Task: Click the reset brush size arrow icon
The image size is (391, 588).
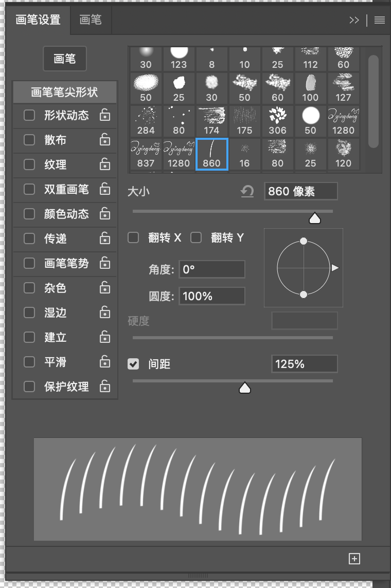Action: pos(247,192)
